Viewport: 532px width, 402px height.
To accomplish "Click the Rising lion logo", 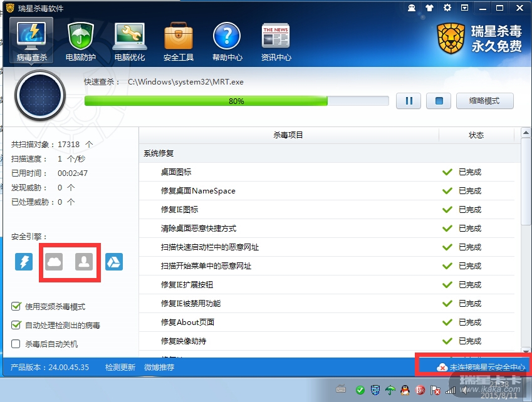I will pos(451,39).
